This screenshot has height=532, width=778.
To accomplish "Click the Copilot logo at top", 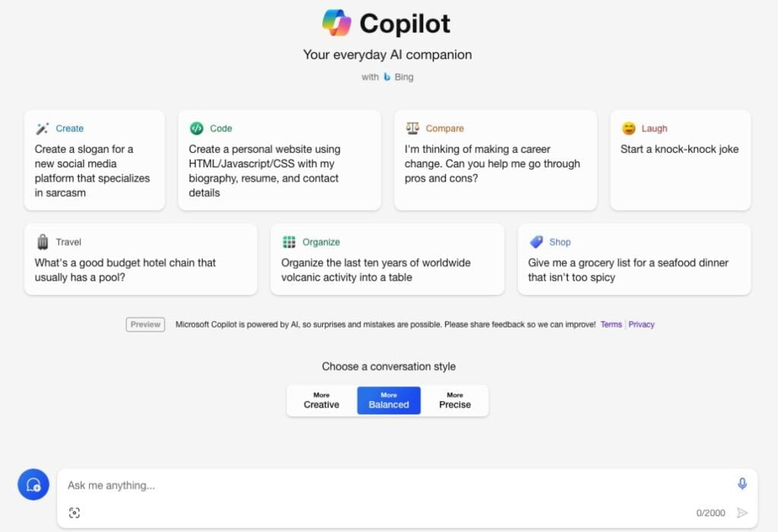I will (x=337, y=23).
